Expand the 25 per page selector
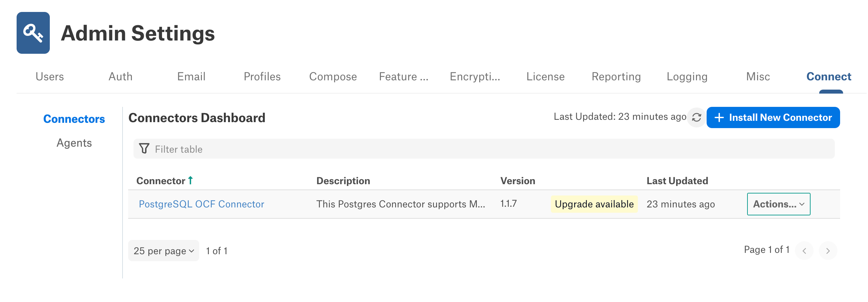The image size is (868, 302). coord(164,251)
